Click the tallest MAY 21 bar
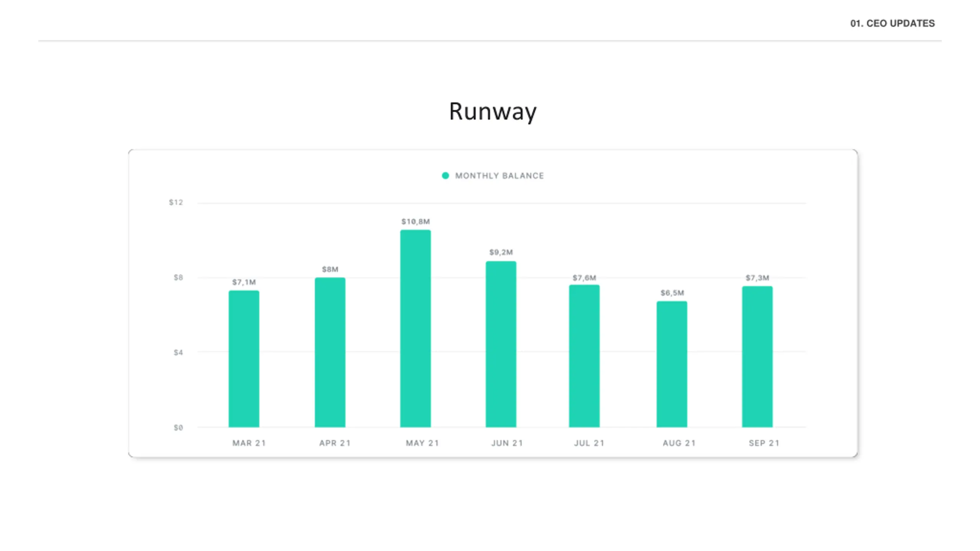Screen dimensions: 980x551 pos(415,328)
